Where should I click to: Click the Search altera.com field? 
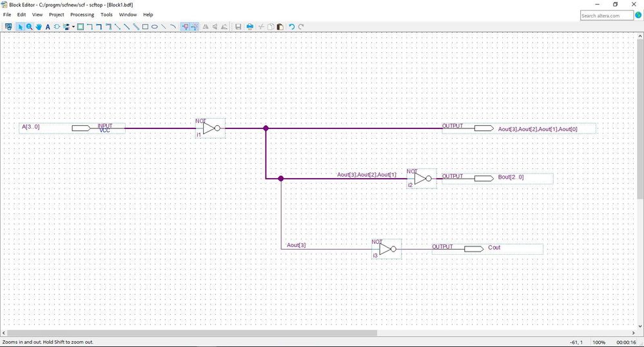click(x=607, y=15)
